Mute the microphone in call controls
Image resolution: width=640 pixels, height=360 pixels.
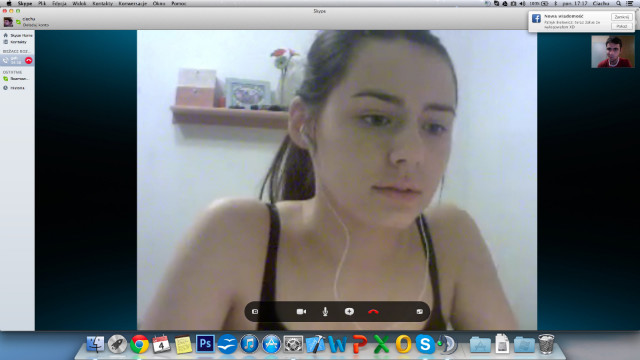click(325, 311)
